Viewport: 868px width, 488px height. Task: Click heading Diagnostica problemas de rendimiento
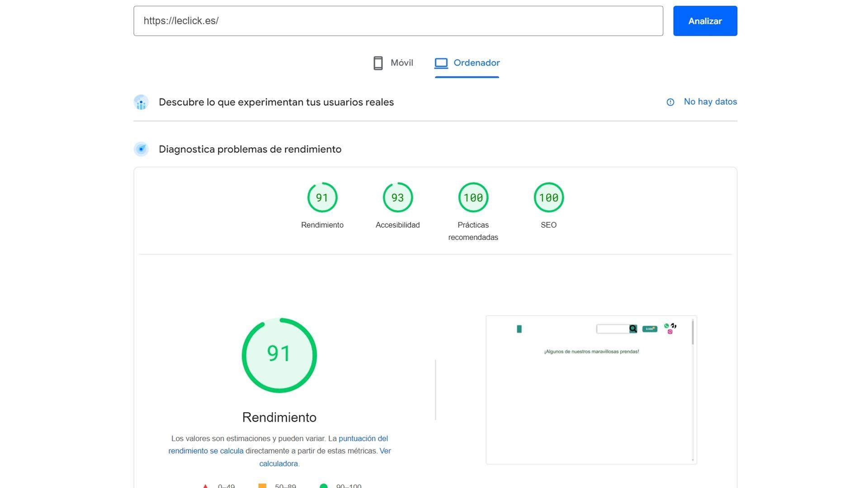(250, 149)
